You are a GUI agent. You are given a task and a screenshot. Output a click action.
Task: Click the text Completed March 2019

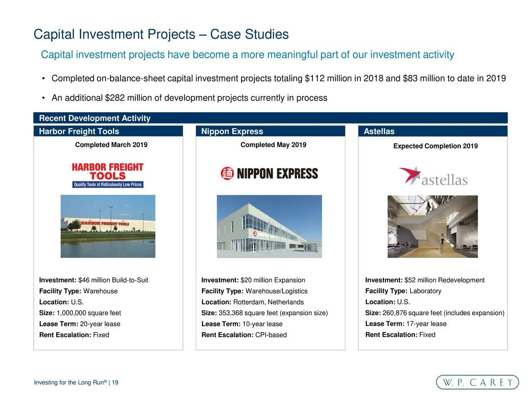coord(111,145)
